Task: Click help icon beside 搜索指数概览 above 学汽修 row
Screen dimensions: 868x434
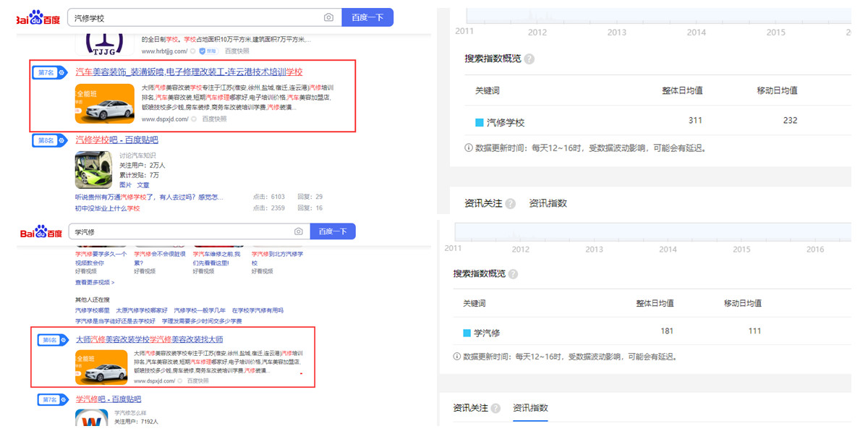Action: pyautogui.click(x=513, y=274)
